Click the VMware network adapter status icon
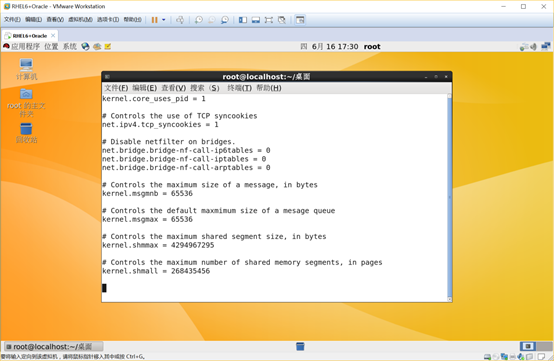 pyautogui.click(x=504, y=357)
